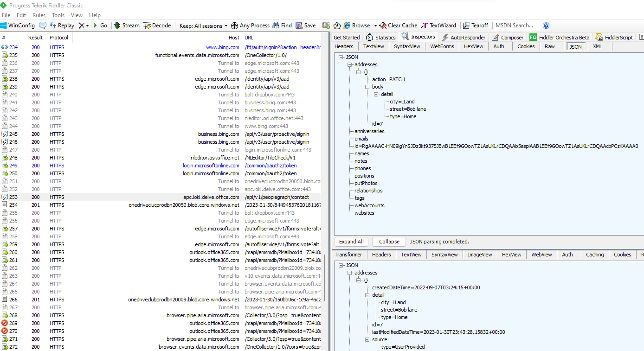Image resolution: width=644 pixels, height=351 pixels.
Task: Click the Expand All button
Action: pyautogui.click(x=351, y=242)
